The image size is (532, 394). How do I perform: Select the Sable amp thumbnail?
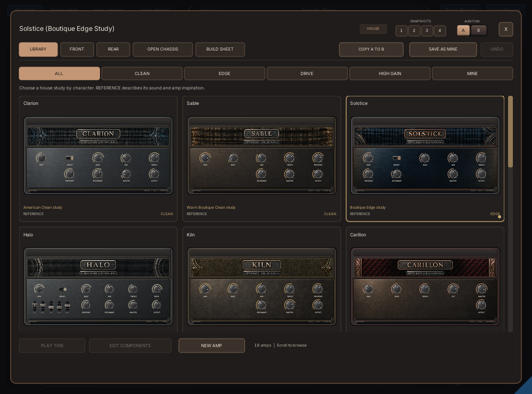pyautogui.click(x=262, y=155)
